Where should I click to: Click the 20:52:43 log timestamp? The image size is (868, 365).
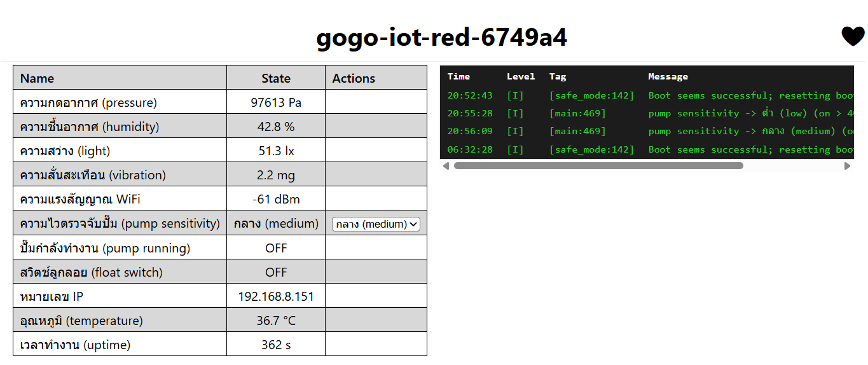click(470, 95)
